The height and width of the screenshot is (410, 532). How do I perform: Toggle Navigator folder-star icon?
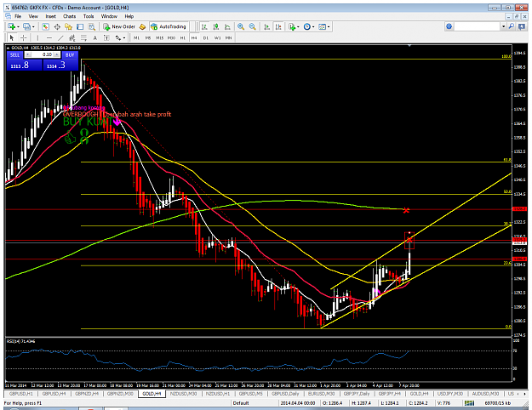pos(69,26)
